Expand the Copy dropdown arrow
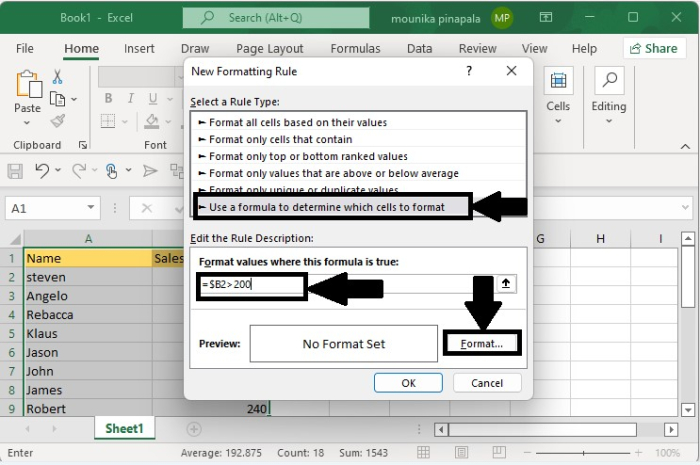Image resolution: width=700 pixels, height=465 pixels. click(x=74, y=99)
